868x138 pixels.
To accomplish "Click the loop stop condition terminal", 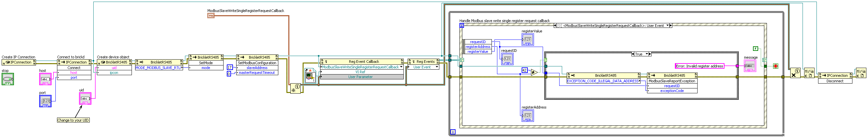I will 775,66.
